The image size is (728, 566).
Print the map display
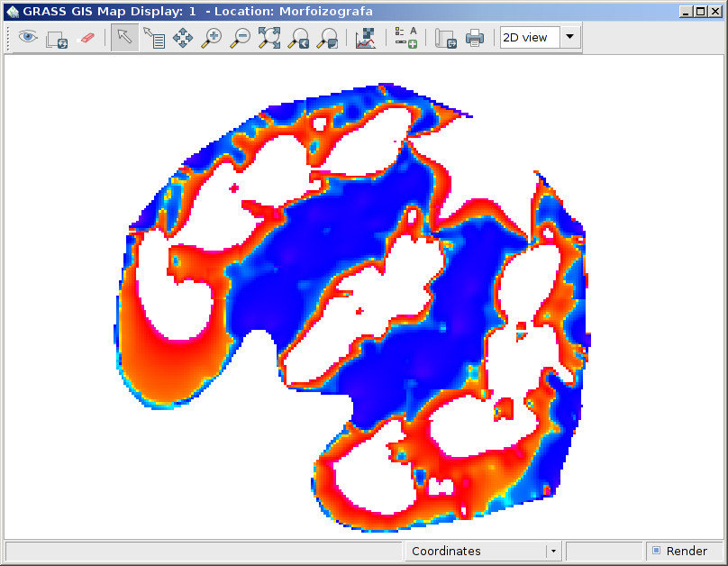coord(475,38)
